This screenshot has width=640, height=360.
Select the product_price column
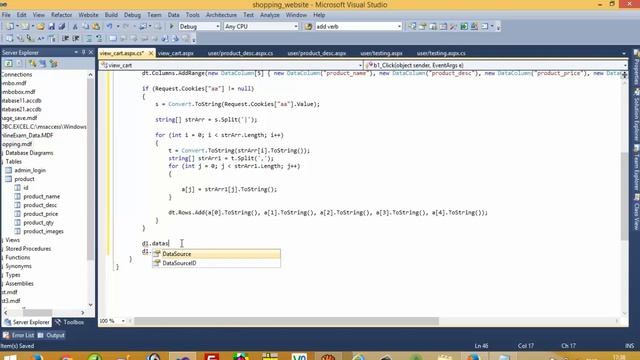coord(40,214)
